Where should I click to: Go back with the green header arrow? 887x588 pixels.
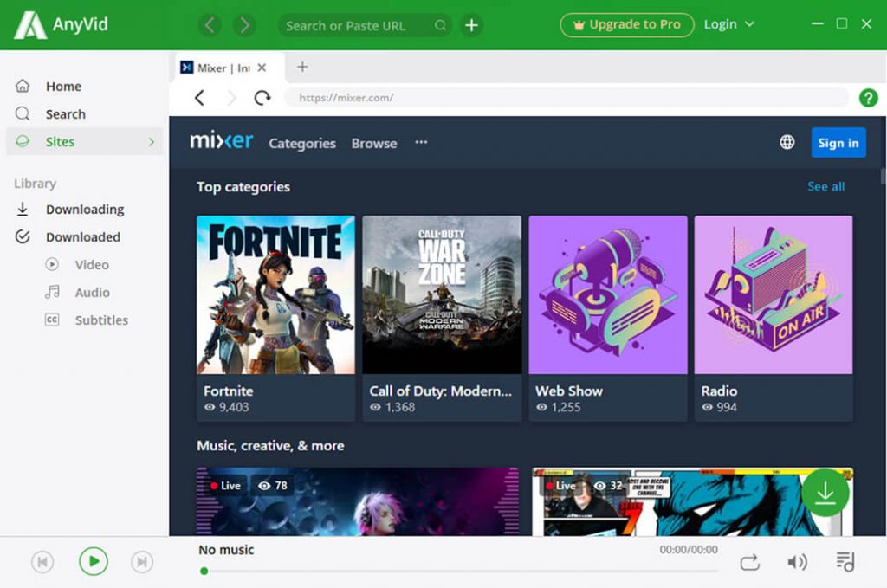210,25
